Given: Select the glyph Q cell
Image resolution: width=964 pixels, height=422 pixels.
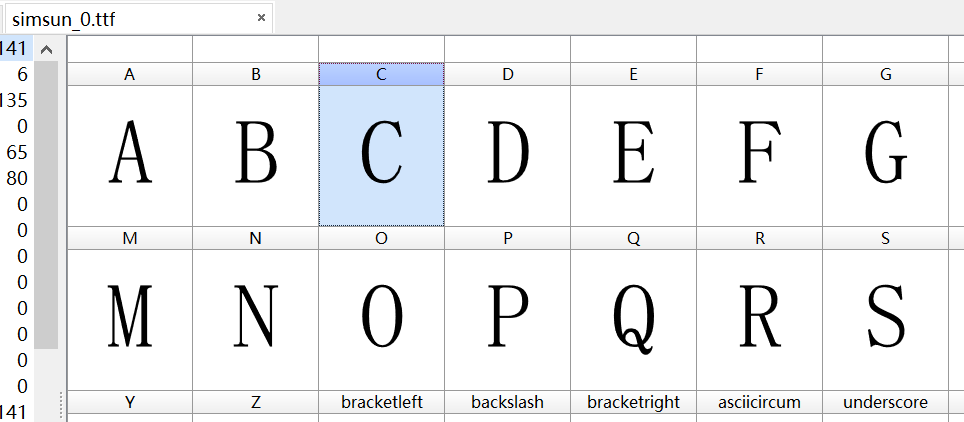Looking at the screenshot, I should click(x=634, y=318).
